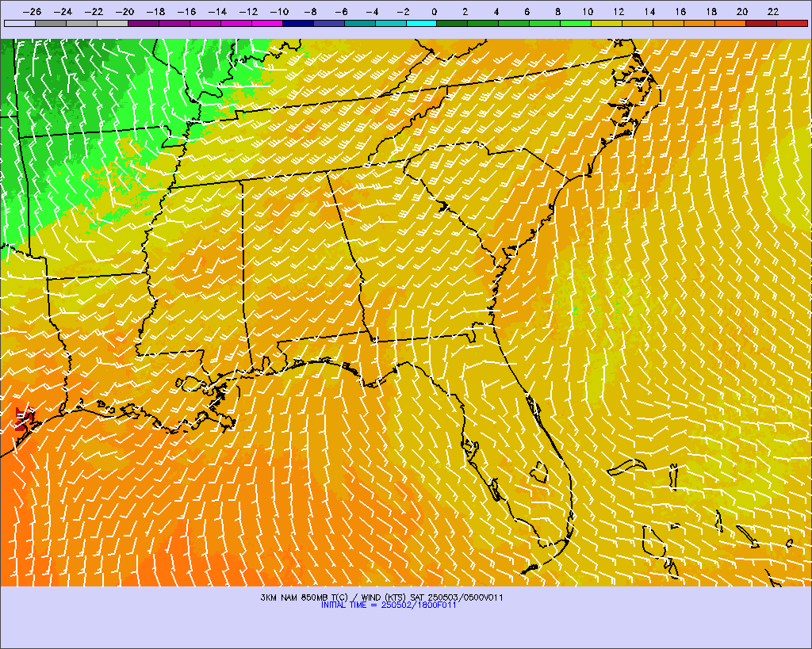Pick the orange swatch between 18 and 20
The height and width of the screenshot is (649, 812).
pyautogui.click(x=730, y=23)
